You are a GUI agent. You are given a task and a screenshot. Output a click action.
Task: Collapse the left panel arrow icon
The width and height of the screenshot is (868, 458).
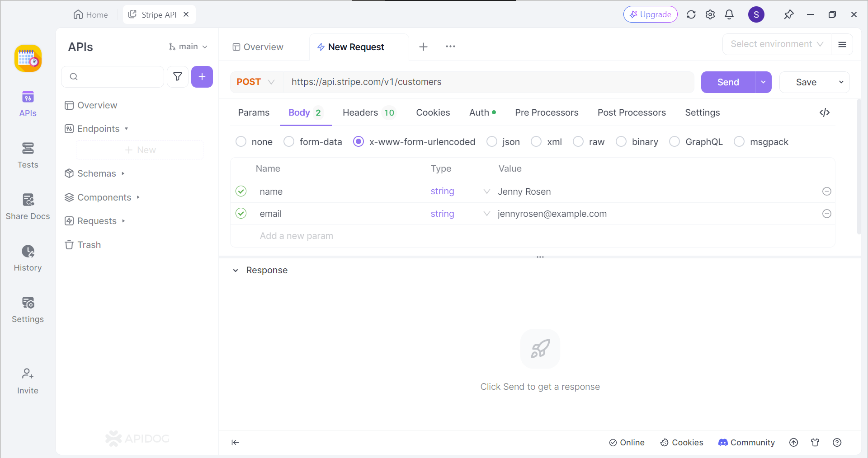pyautogui.click(x=235, y=443)
